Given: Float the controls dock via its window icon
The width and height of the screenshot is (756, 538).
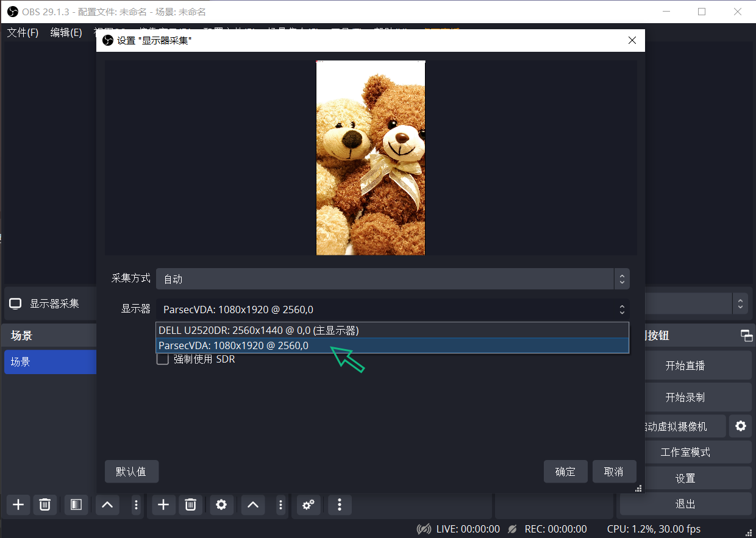Looking at the screenshot, I should point(746,336).
